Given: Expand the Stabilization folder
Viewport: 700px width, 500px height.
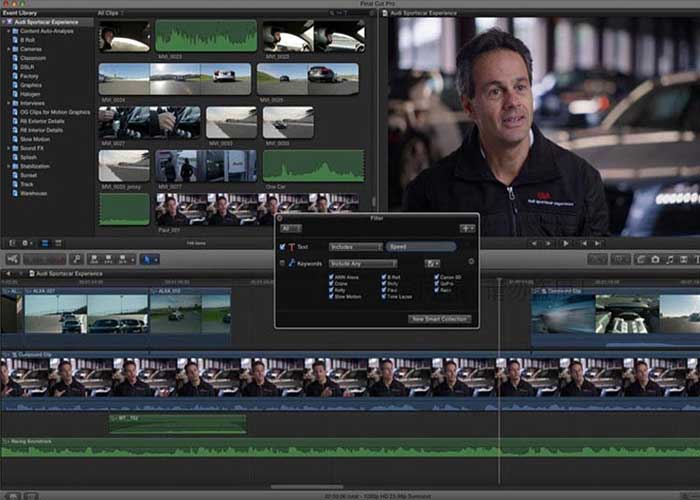Looking at the screenshot, I should pyautogui.click(x=9, y=166).
